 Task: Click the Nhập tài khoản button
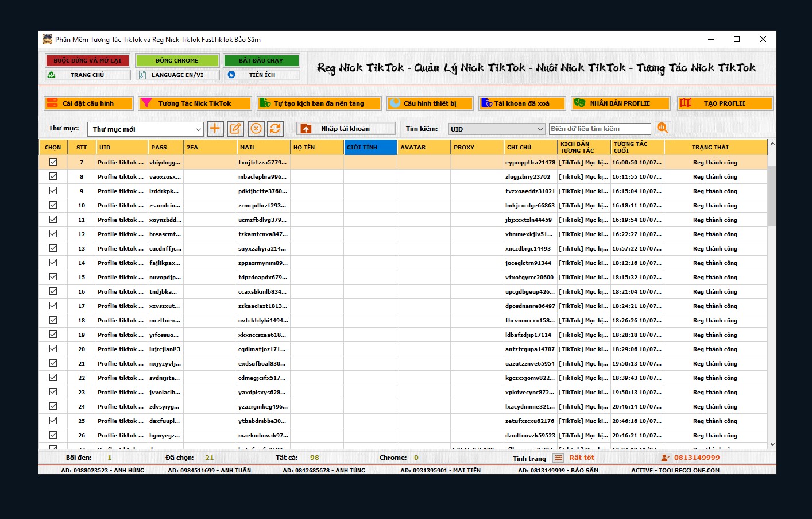(x=346, y=129)
